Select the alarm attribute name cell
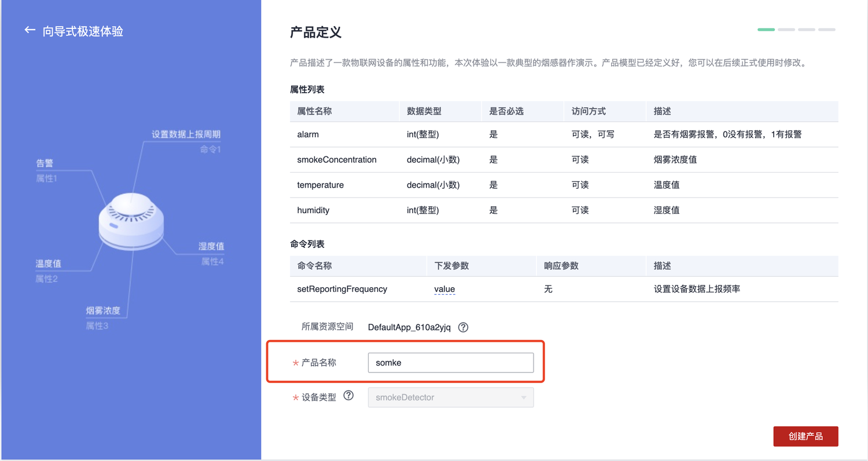868x461 pixels. [308, 134]
